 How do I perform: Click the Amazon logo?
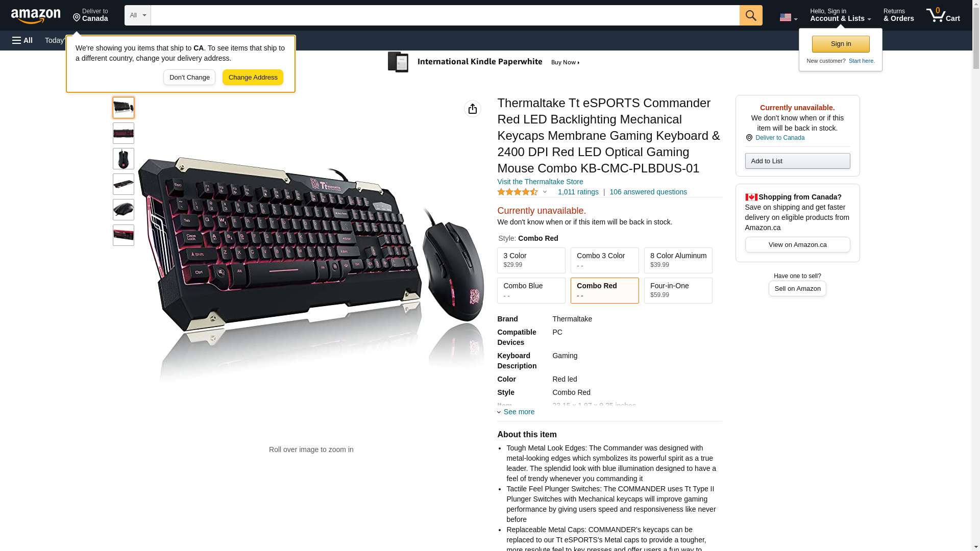(x=36, y=16)
